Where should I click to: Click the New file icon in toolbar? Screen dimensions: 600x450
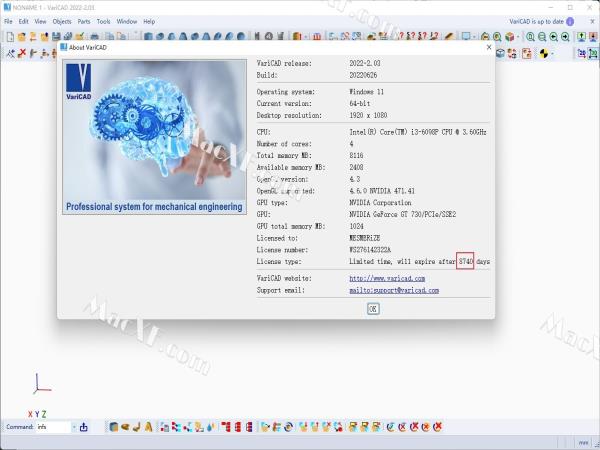tap(10, 37)
